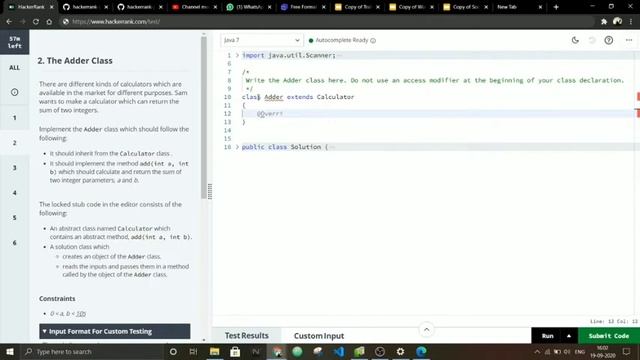The height and width of the screenshot is (360, 640).
Task: Open Microsoft Edge from taskbar
Action: [x=421, y=351]
